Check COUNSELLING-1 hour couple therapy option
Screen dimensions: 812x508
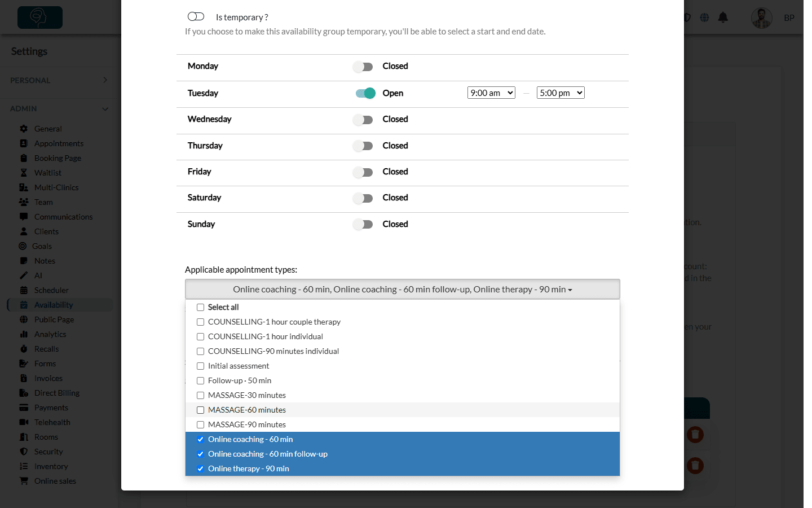point(200,322)
